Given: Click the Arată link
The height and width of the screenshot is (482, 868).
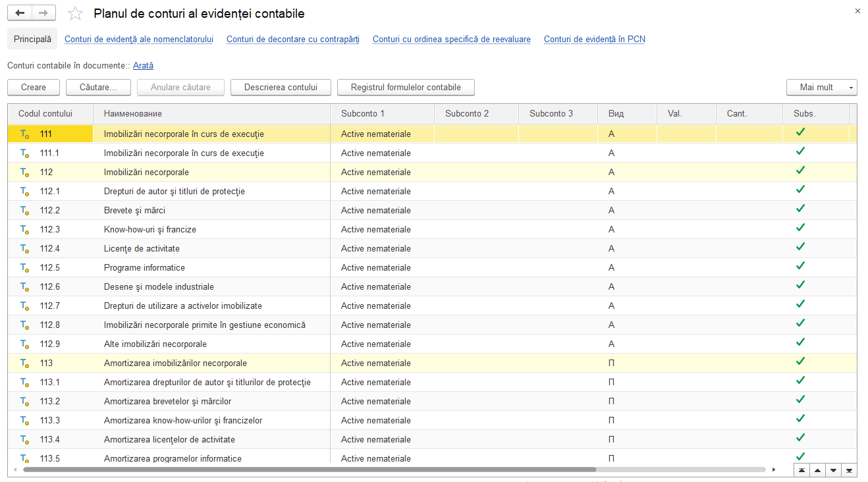Looking at the screenshot, I should click(143, 66).
